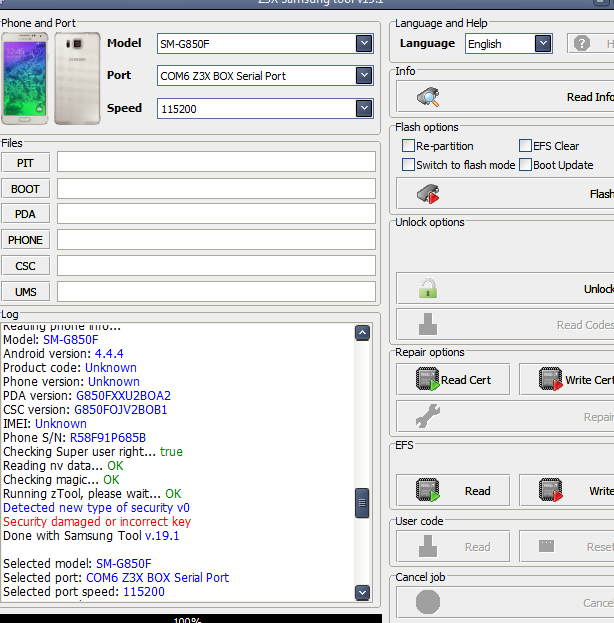Click the PIT file button
Image resolution: width=614 pixels, height=623 pixels.
point(25,163)
